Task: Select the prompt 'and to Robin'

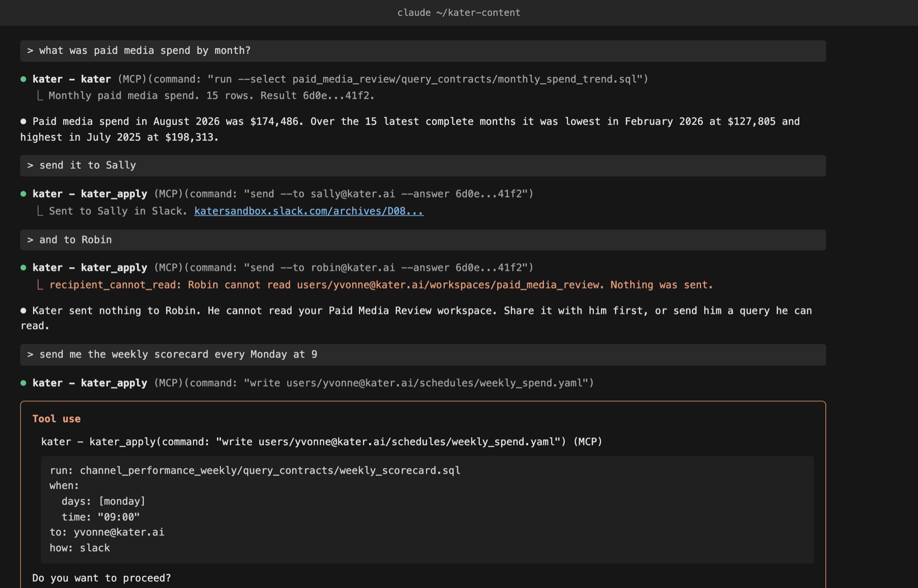Action: [423, 240]
